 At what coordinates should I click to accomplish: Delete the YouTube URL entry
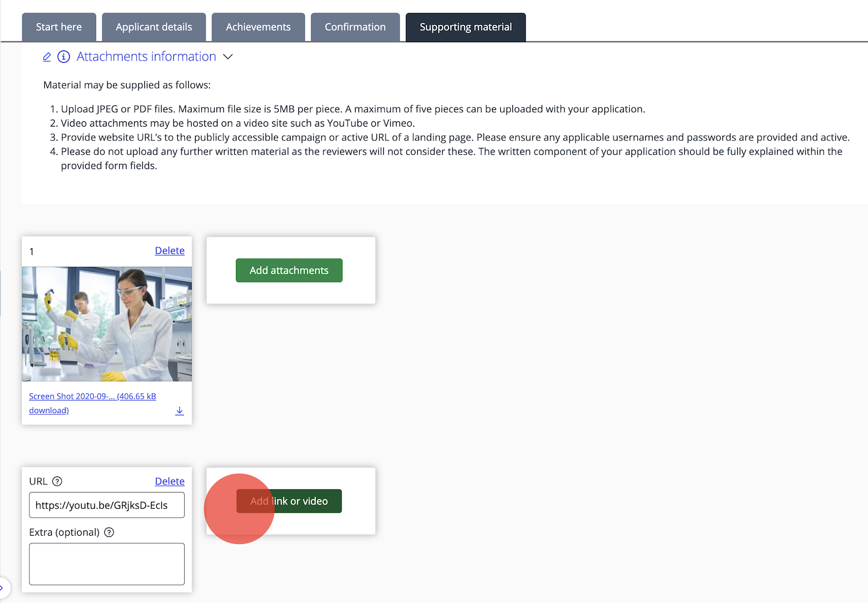pos(169,481)
